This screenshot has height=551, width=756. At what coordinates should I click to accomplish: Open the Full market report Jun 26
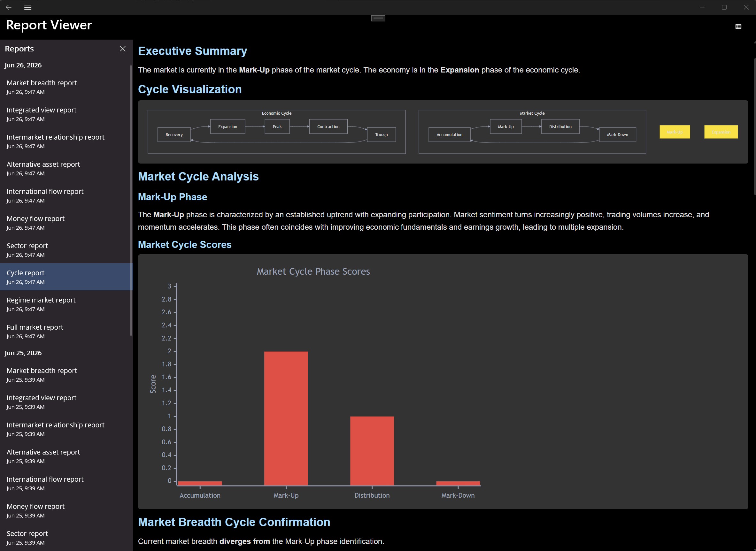click(x=67, y=331)
